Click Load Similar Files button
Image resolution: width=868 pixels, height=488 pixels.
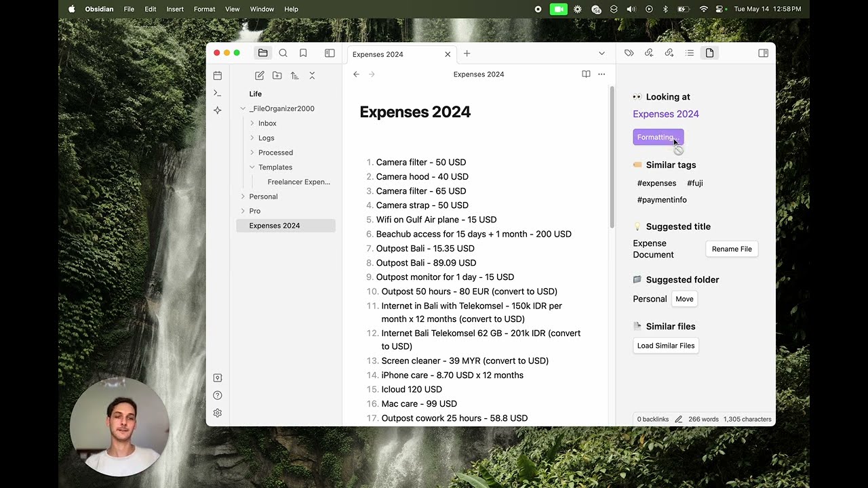[x=666, y=346]
